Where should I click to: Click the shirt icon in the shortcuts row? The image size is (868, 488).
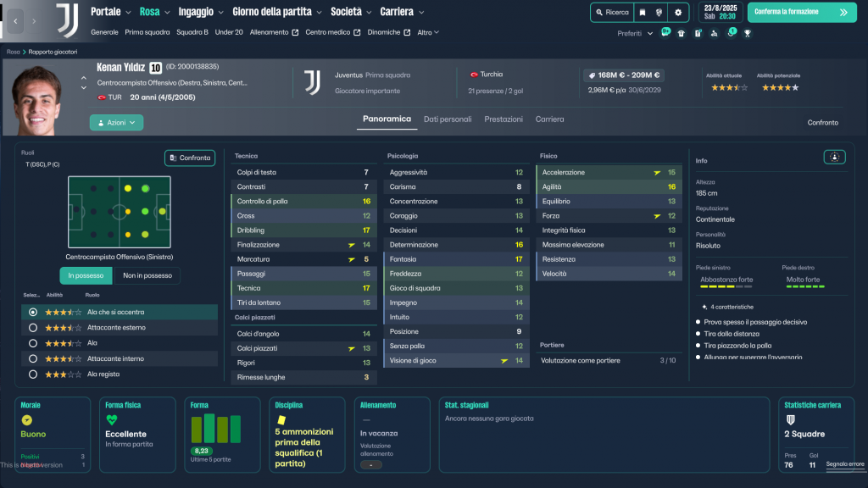(x=681, y=33)
